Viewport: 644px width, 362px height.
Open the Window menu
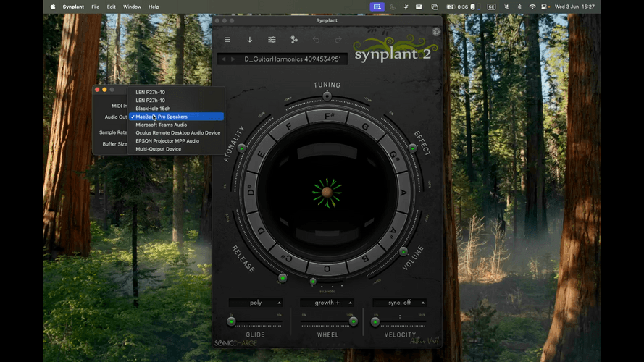pyautogui.click(x=132, y=7)
